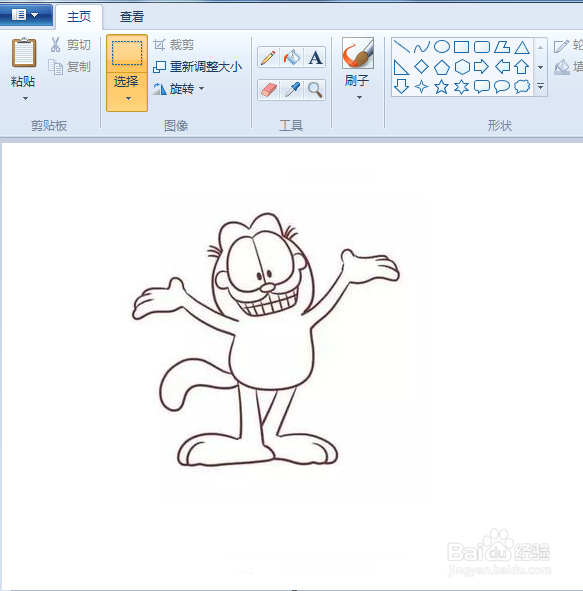The height and width of the screenshot is (591, 583).
Task: Select the Pentagon shape
Action: tap(442, 67)
